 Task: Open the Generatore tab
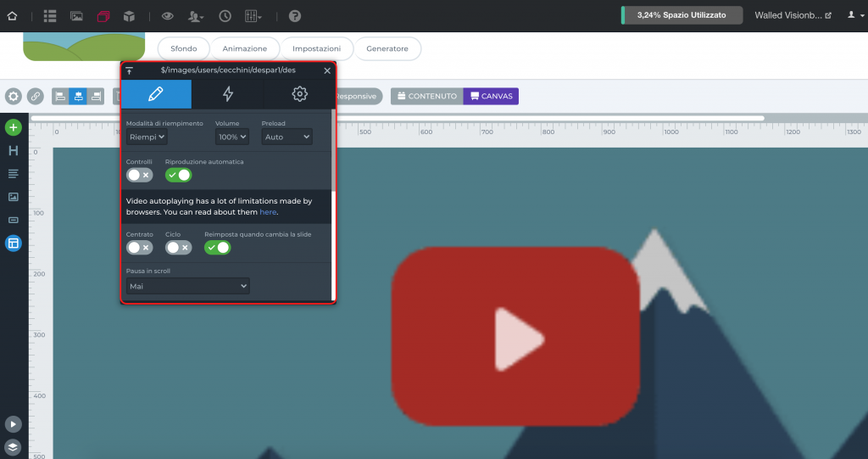pyautogui.click(x=387, y=48)
